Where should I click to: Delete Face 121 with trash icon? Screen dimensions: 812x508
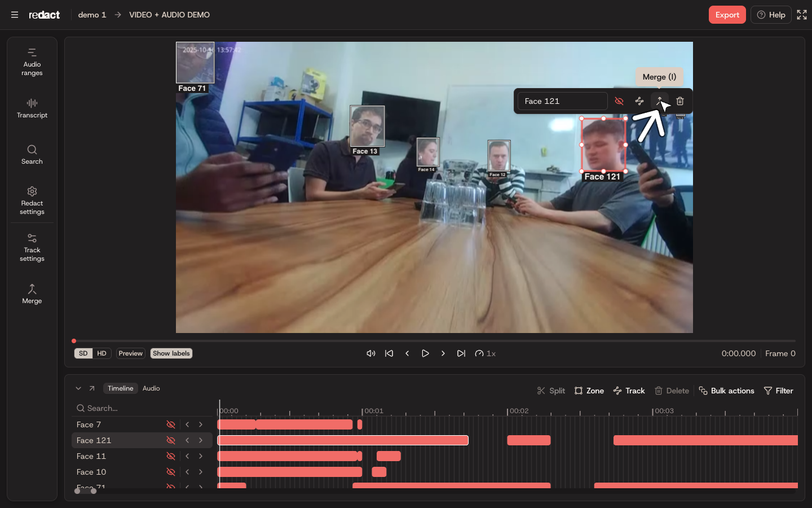tap(680, 101)
